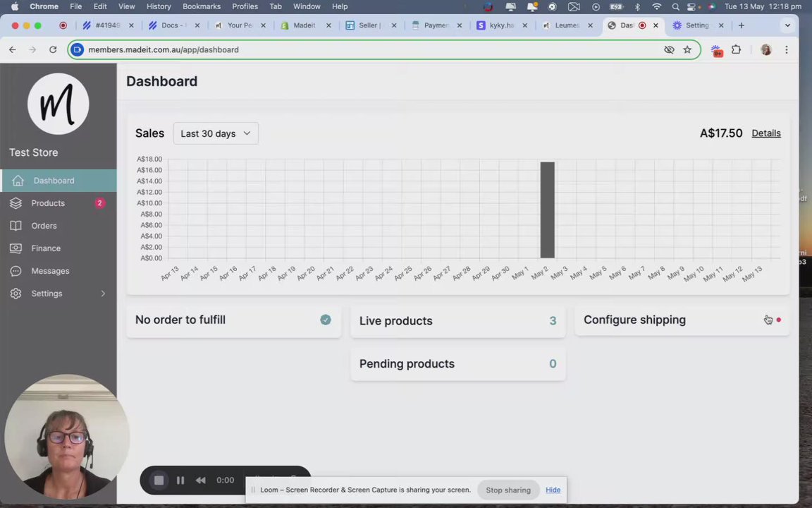Image resolution: width=812 pixels, height=508 pixels.
Task: Click the camera site-info icon in address bar
Action: click(x=77, y=50)
